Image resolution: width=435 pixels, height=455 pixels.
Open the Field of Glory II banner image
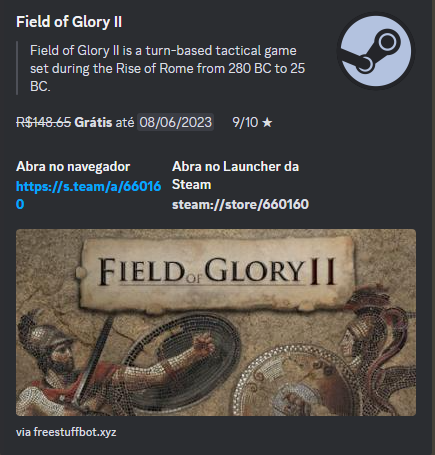click(x=216, y=322)
